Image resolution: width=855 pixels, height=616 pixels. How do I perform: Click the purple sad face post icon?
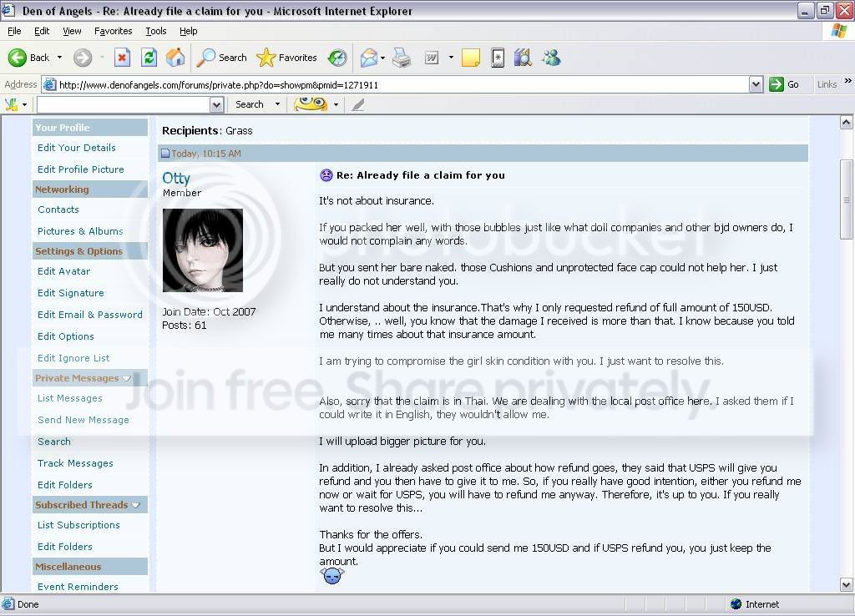(326, 175)
